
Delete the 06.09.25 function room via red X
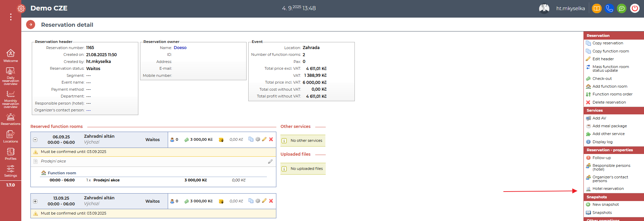(271, 139)
